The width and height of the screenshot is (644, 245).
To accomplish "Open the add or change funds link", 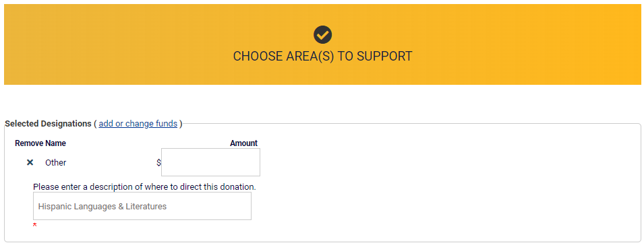I will pos(138,124).
